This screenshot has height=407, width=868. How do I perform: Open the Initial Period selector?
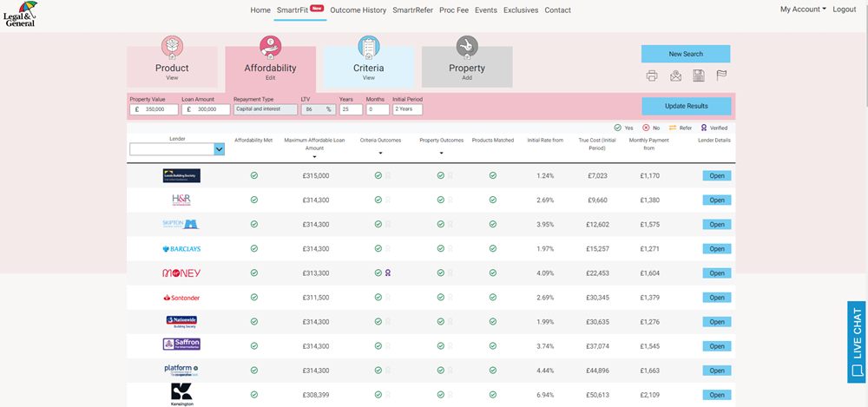click(407, 109)
